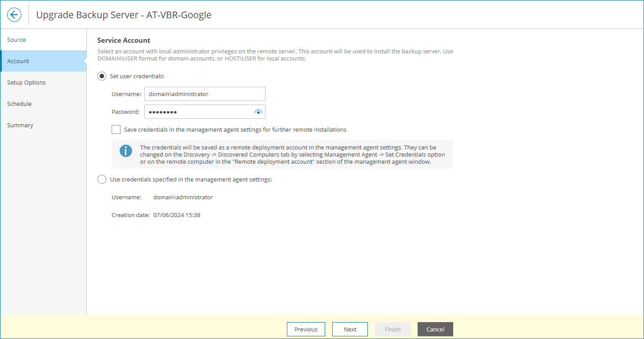644x339 pixels.
Task: Select credentials specified in management agent settings
Action: [x=101, y=179]
